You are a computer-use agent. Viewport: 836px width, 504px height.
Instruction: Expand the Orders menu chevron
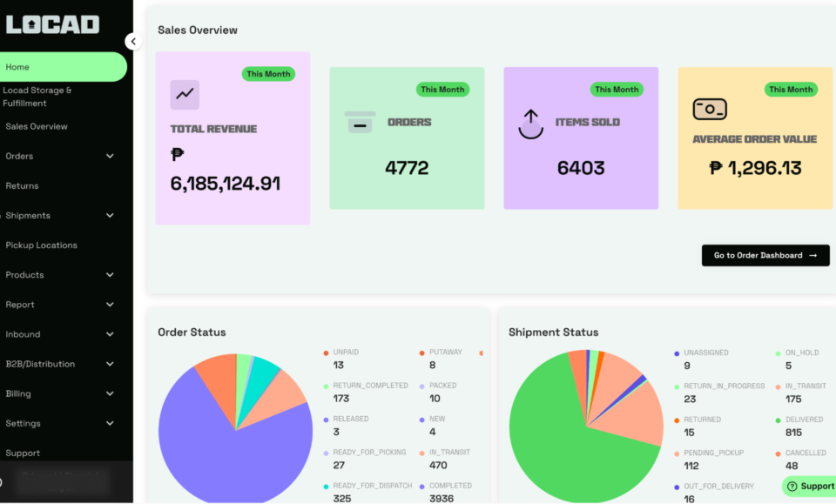[110, 157]
